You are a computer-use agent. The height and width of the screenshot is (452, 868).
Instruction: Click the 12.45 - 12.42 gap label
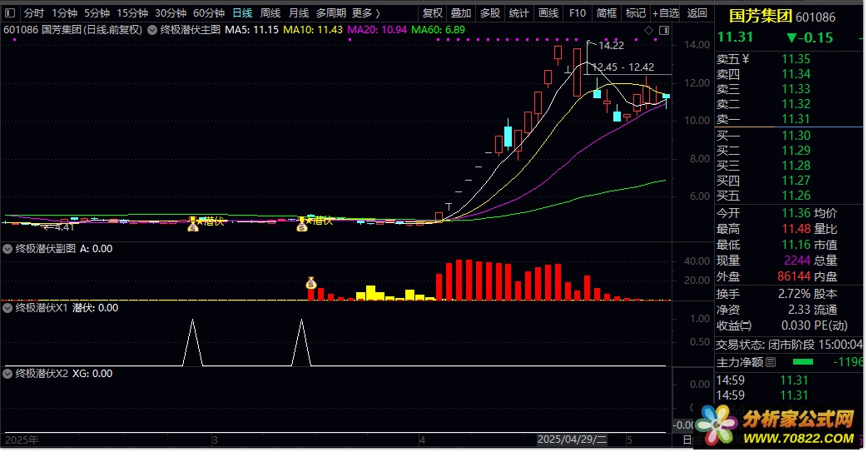click(623, 67)
